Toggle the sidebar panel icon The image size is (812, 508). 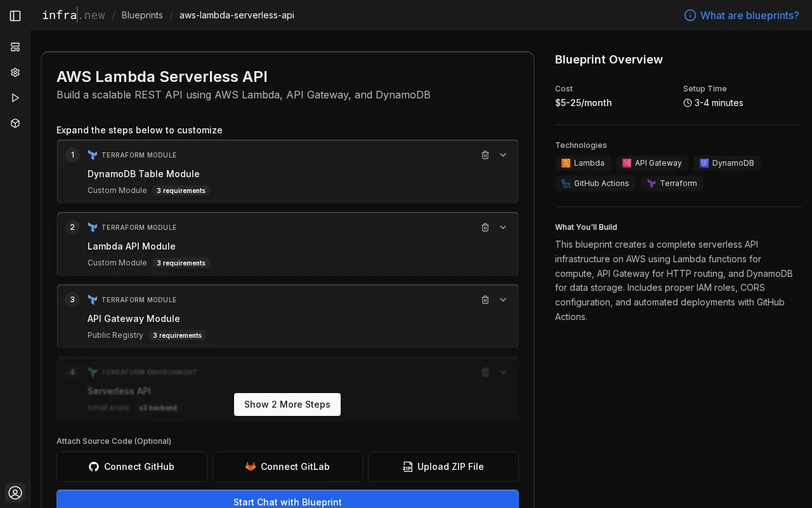(15, 16)
